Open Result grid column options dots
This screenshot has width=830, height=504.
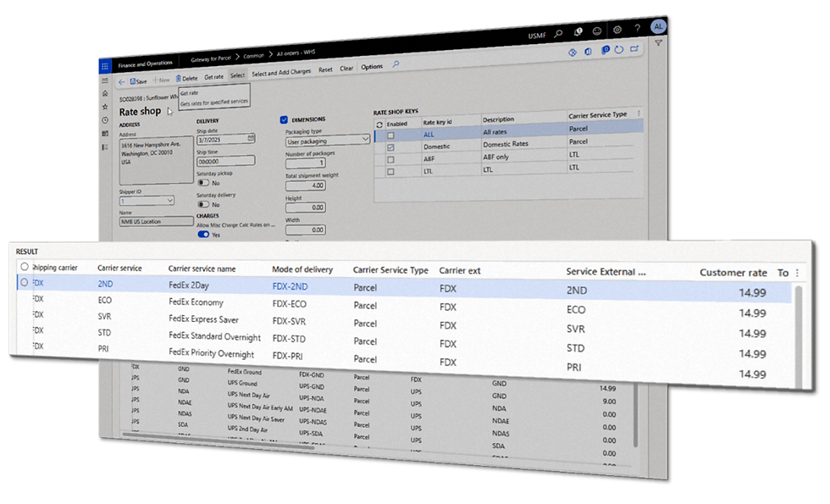[x=797, y=273]
